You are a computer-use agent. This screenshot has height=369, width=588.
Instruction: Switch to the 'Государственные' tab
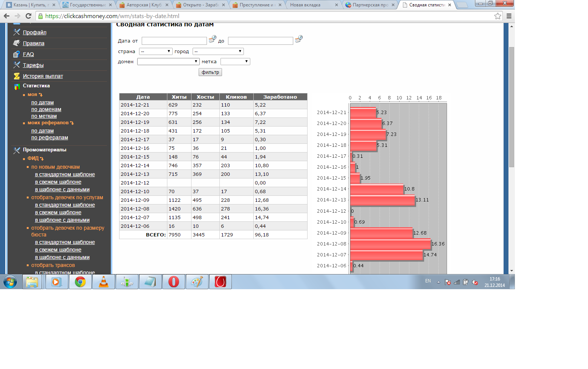tap(88, 5)
